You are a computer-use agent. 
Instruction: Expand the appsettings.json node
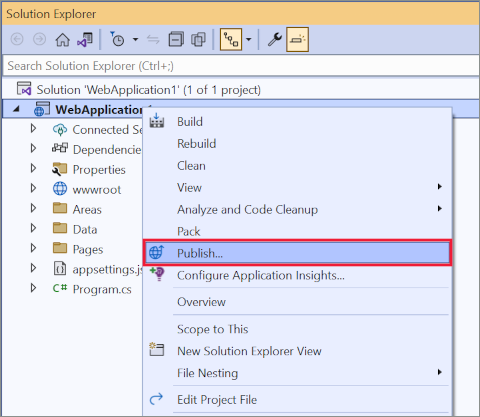pyautogui.click(x=33, y=269)
